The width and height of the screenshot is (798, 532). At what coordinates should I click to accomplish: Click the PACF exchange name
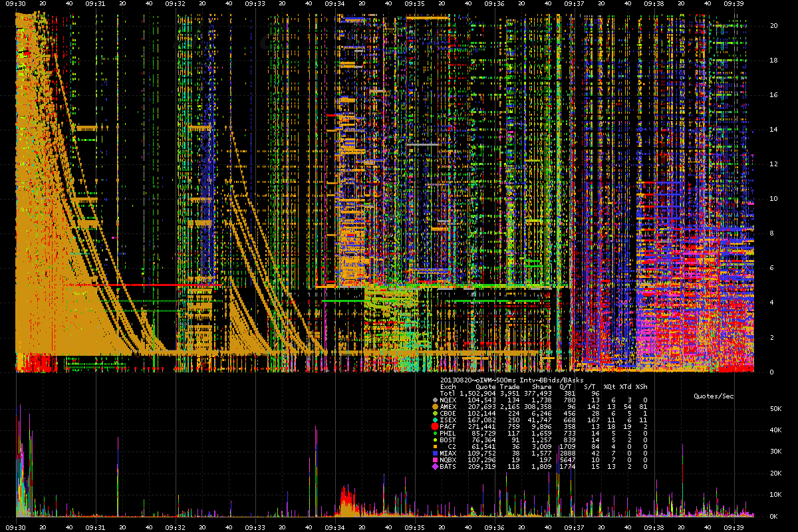coord(448,426)
